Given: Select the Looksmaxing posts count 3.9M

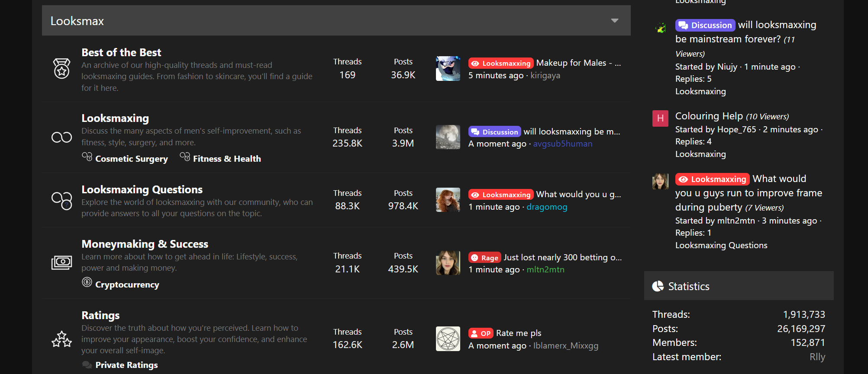Looking at the screenshot, I should pos(403,143).
